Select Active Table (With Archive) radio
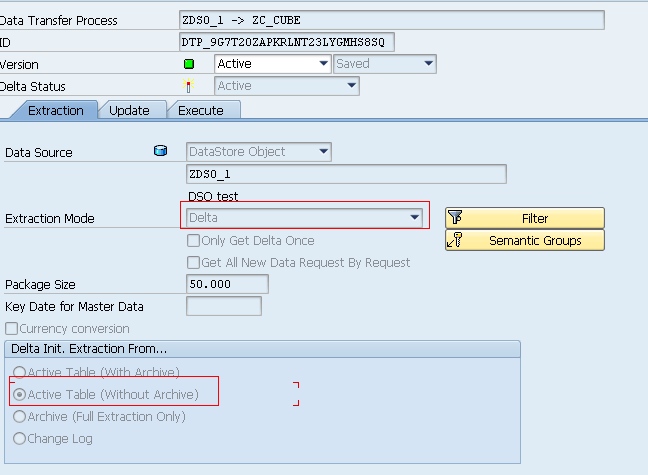Viewport: 648px width, 475px height. (x=19, y=372)
